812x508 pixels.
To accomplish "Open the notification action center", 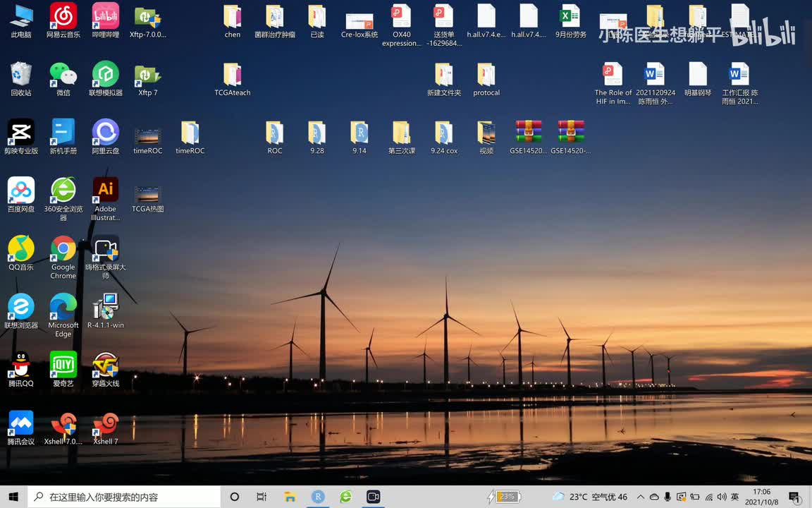I will [794, 497].
